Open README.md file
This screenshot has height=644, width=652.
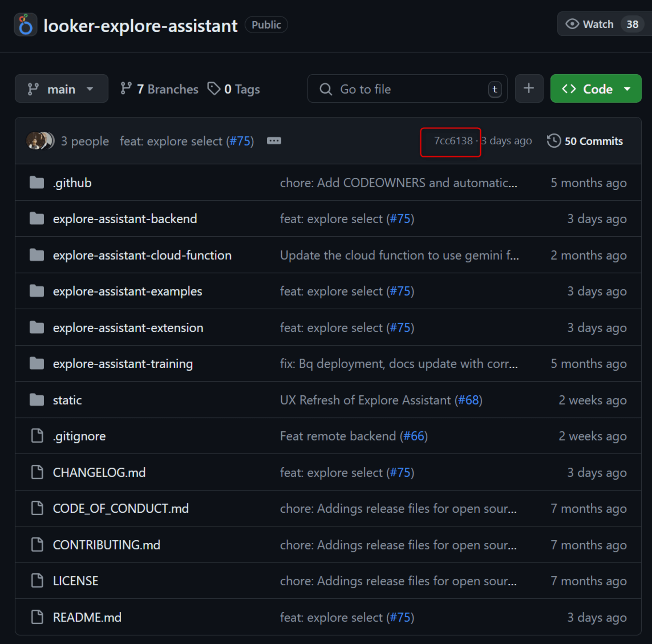click(87, 617)
